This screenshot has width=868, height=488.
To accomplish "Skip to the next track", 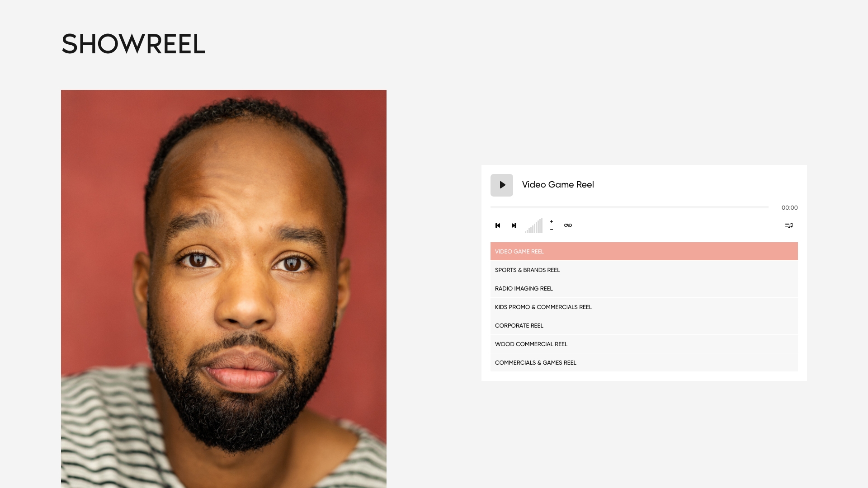I will (514, 225).
